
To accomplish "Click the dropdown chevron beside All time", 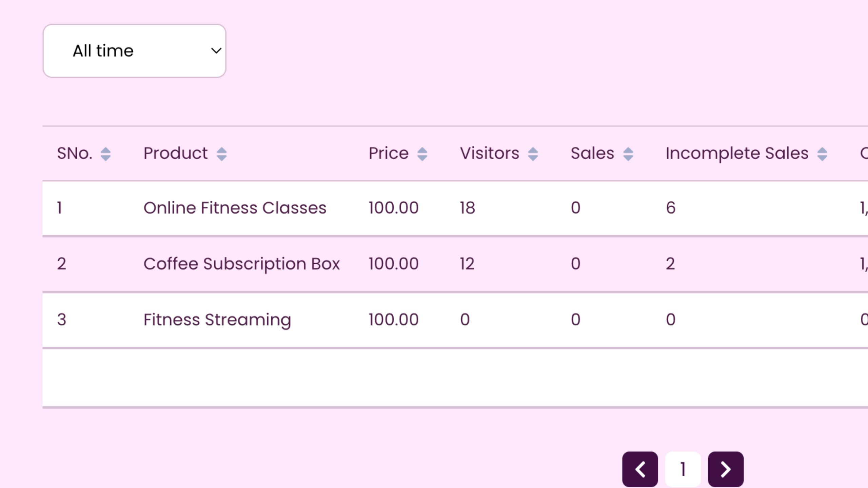I will tap(216, 51).
